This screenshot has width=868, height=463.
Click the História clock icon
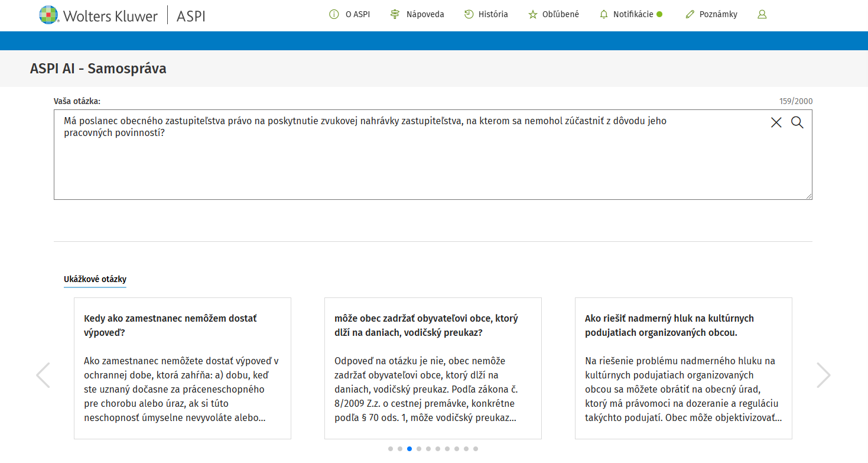[x=469, y=14]
